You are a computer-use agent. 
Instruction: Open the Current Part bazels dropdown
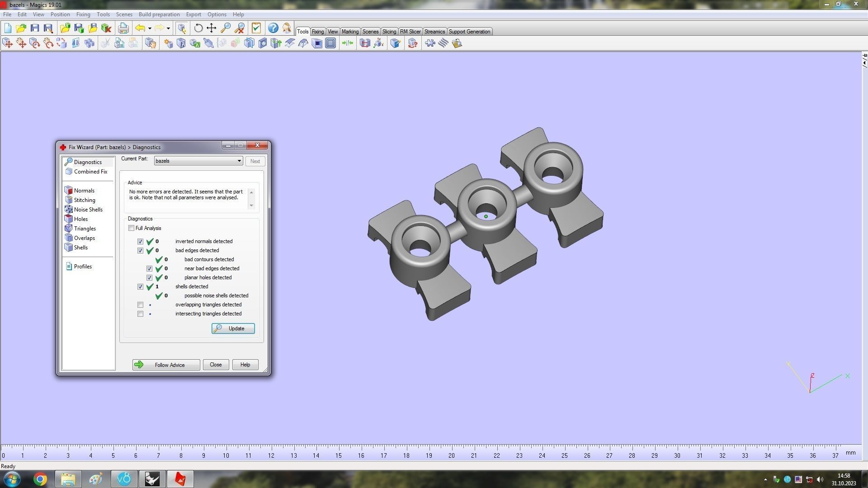tap(198, 161)
